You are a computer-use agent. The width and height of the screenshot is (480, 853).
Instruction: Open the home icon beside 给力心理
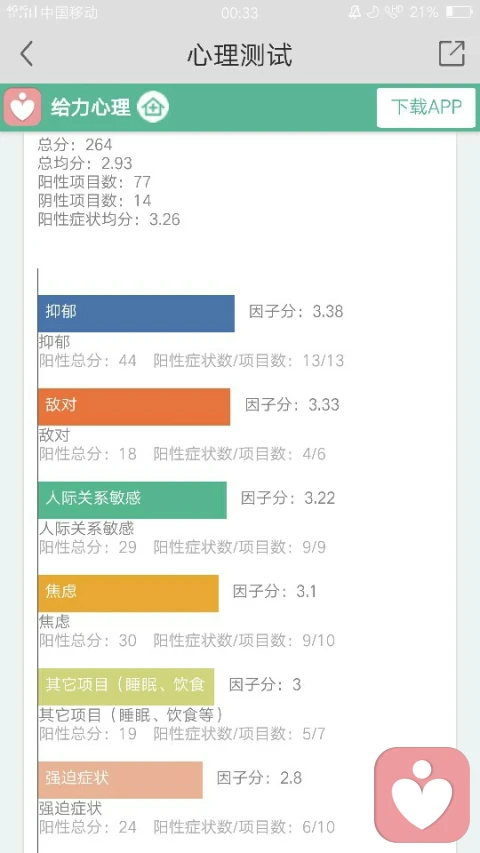[x=153, y=107]
